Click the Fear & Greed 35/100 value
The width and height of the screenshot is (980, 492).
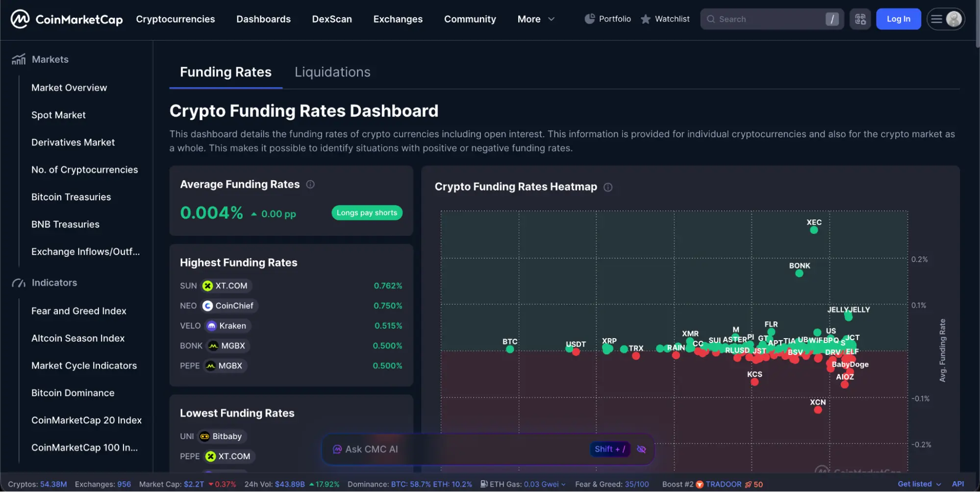637,484
